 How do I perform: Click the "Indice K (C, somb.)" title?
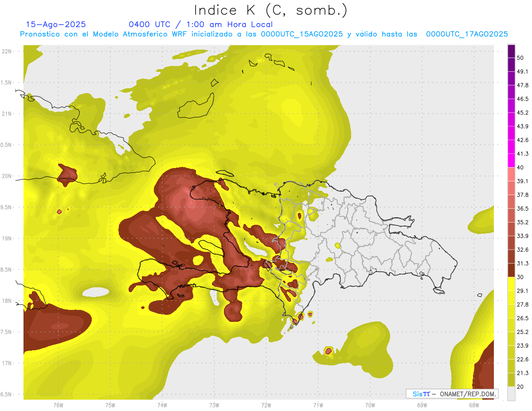click(x=271, y=10)
